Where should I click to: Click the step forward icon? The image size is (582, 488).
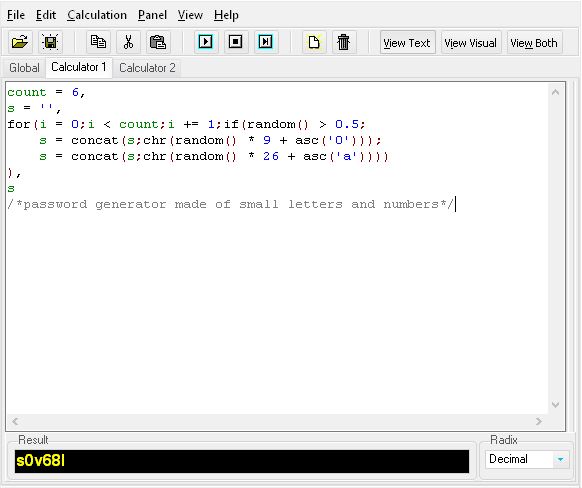(x=265, y=42)
